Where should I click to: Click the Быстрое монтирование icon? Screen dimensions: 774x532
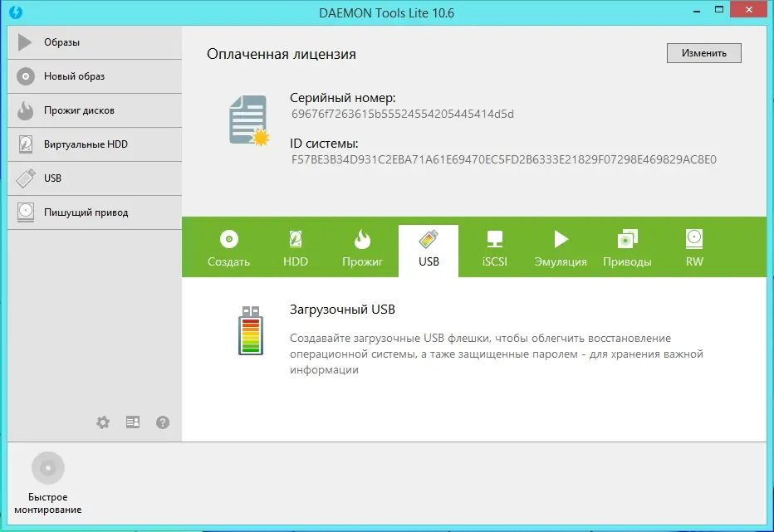coord(48,467)
